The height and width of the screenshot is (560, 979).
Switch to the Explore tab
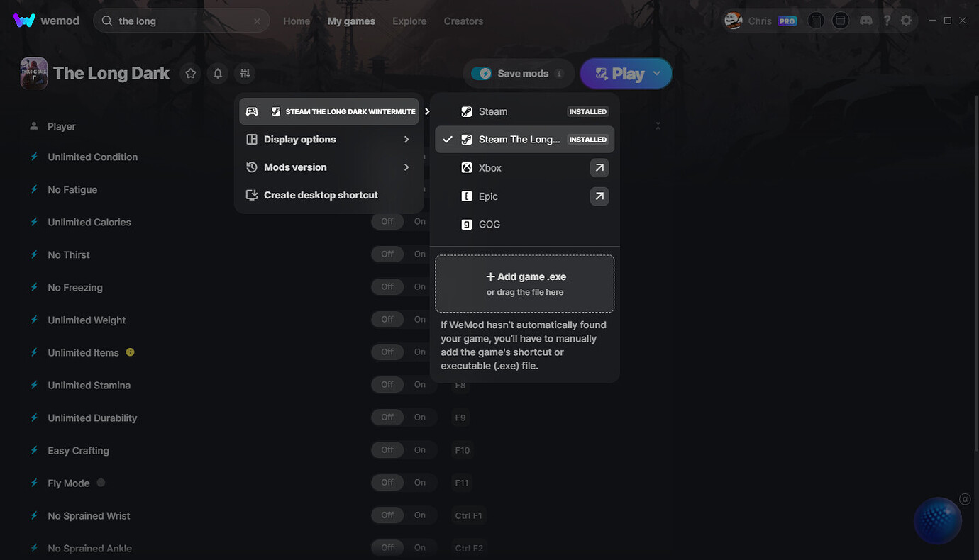[x=409, y=21]
